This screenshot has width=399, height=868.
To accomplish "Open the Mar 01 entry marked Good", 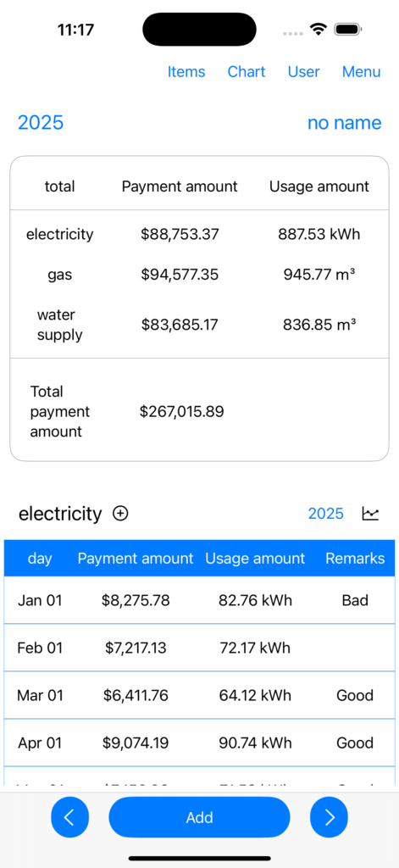I will (199, 695).
